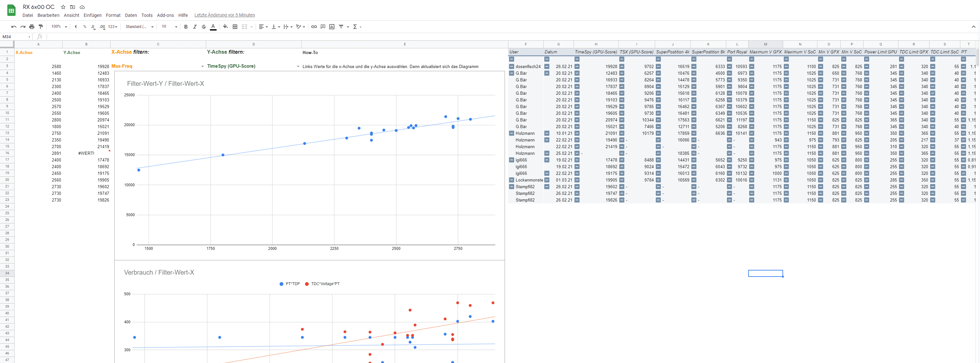Open text color picker
Screen dimensions: 980x363
[x=213, y=27]
